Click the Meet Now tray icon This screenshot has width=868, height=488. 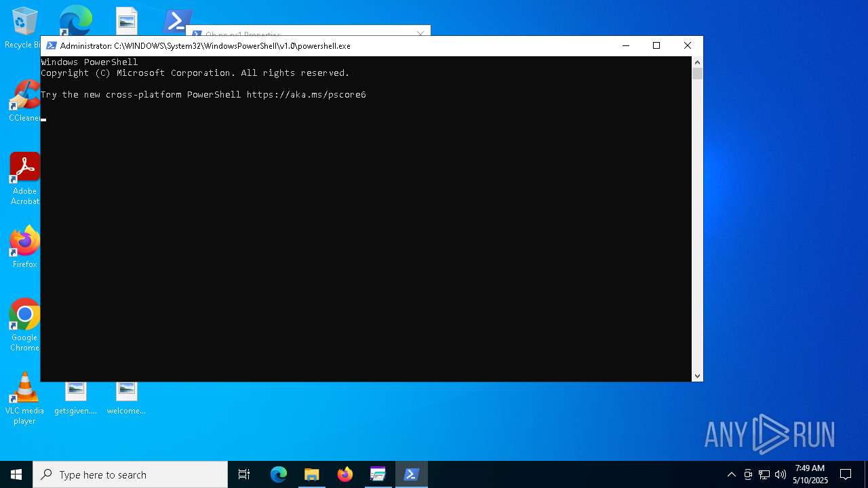click(748, 474)
